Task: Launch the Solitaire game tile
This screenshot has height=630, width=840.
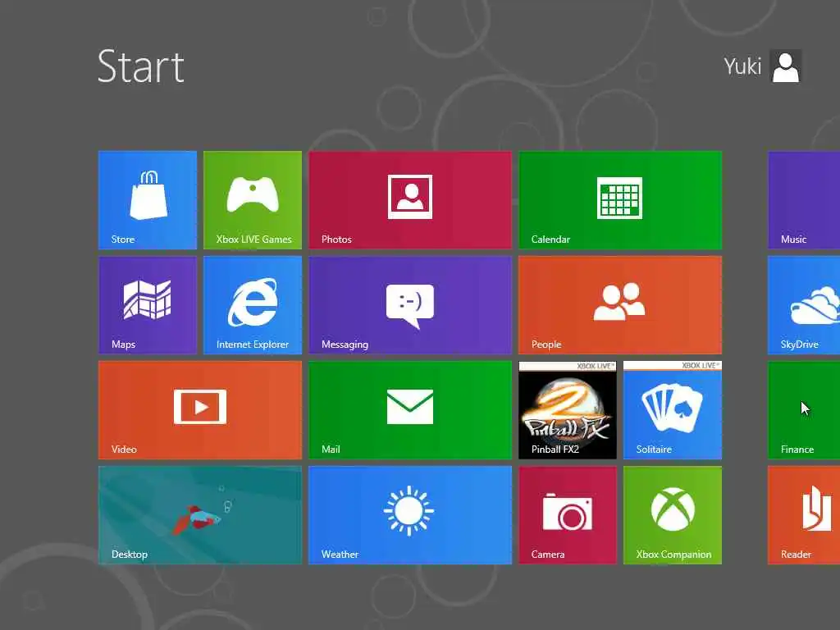Action: pyautogui.click(x=673, y=410)
